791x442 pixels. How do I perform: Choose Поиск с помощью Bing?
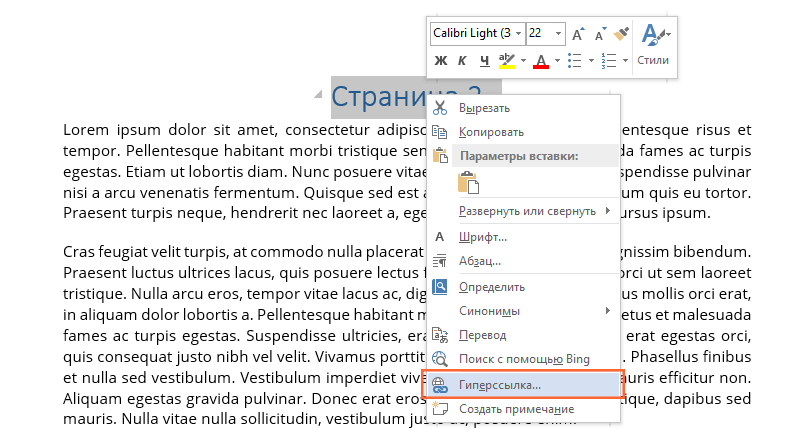click(x=523, y=359)
